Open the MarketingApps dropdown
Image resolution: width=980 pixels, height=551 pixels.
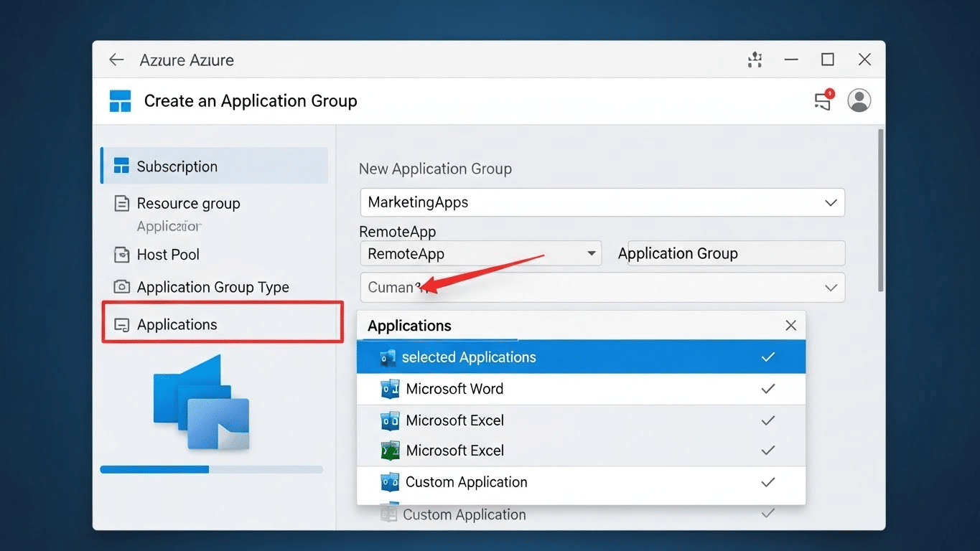[x=831, y=202]
